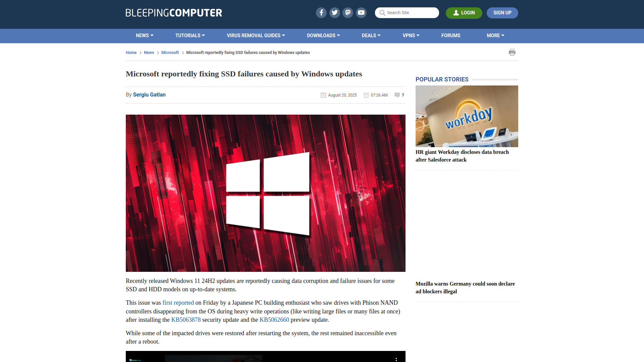Expand the Tutorials dropdown menu
The width and height of the screenshot is (644, 362).
[190, 36]
